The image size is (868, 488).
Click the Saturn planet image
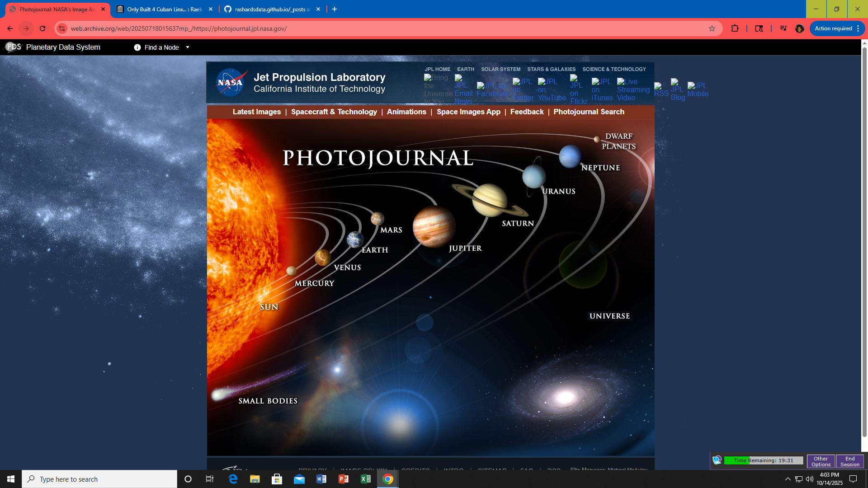(x=490, y=200)
